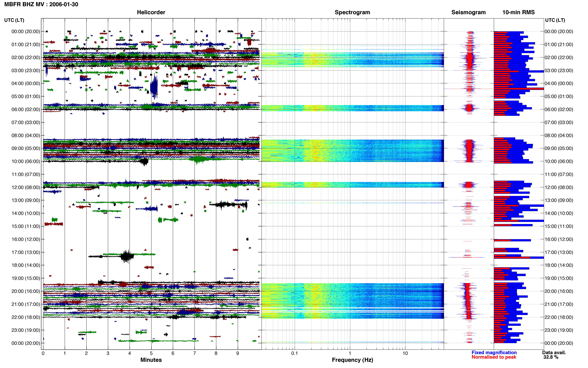The width and height of the screenshot is (588, 368).
Task: Click left time label '16:00 (12:00)'
Action: (26, 239)
